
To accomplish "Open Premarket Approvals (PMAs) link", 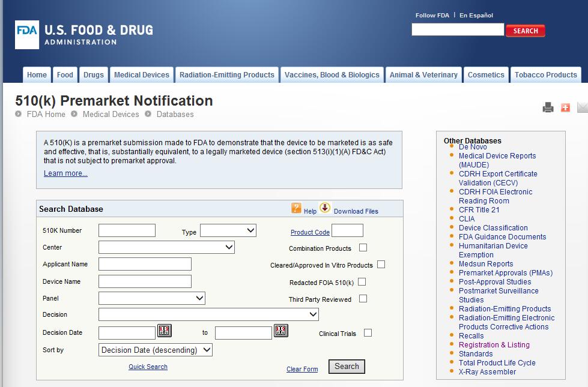I will pos(506,273).
